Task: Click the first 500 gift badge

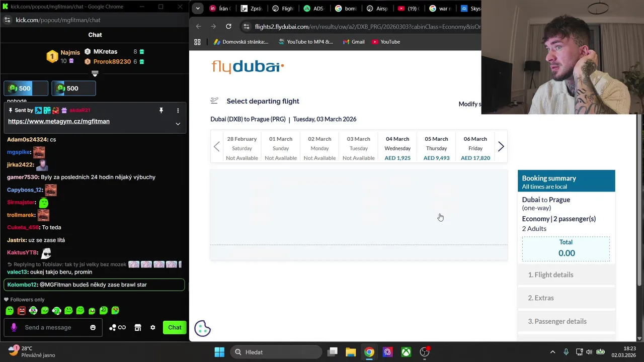Action: point(26,88)
